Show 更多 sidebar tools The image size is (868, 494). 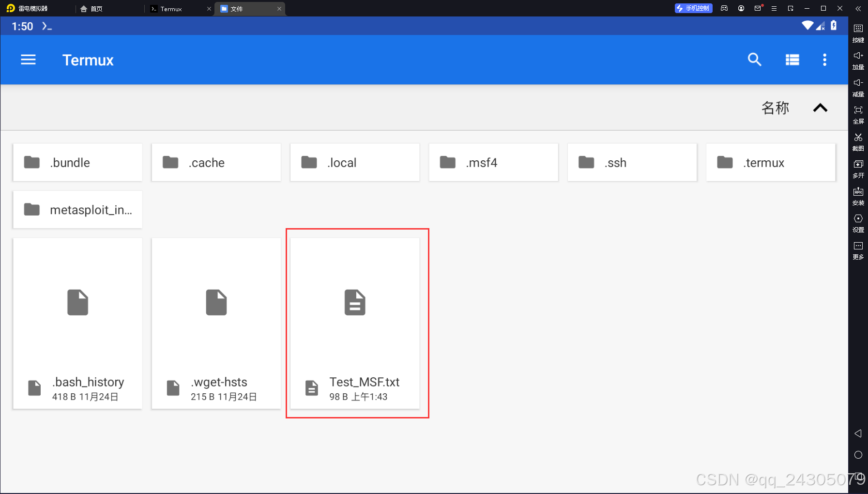858,250
